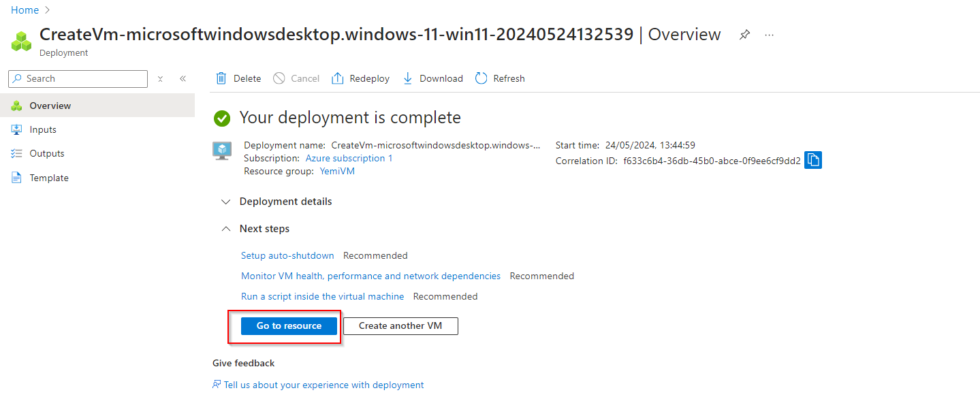Go to the Home breadcrumb

(25, 10)
